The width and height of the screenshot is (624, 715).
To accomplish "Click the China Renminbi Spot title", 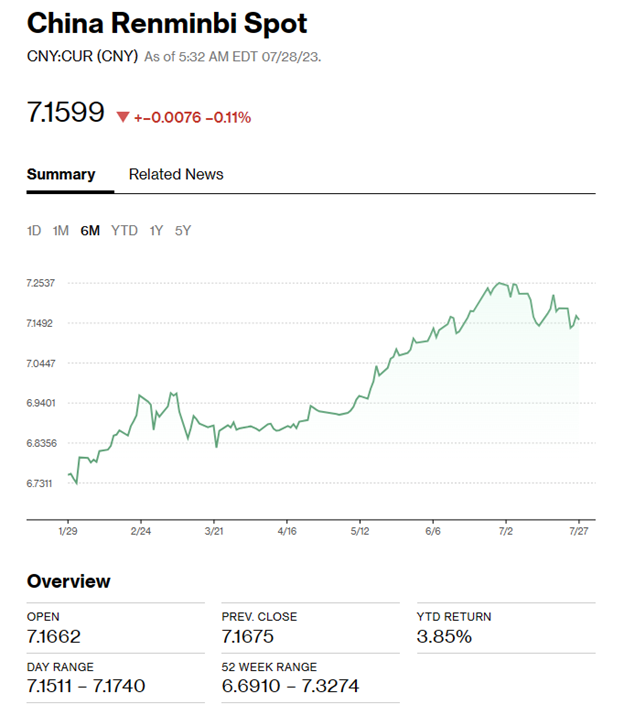I will click(x=167, y=23).
